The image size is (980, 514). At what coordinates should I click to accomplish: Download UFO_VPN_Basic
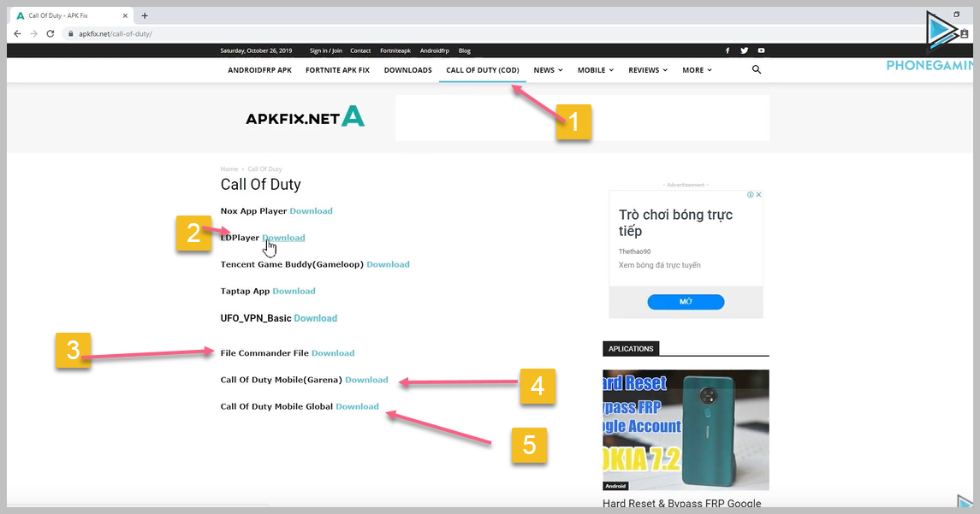[316, 318]
